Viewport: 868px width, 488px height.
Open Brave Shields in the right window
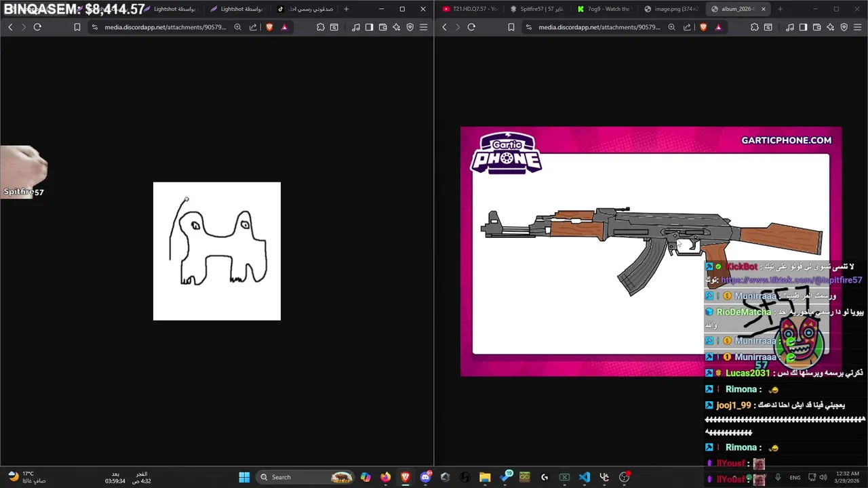click(x=703, y=27)
